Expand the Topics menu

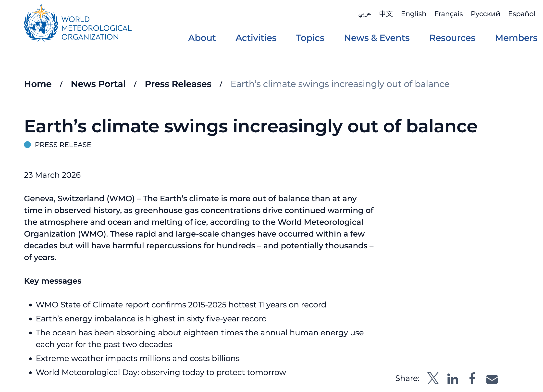tap(310, 38)
